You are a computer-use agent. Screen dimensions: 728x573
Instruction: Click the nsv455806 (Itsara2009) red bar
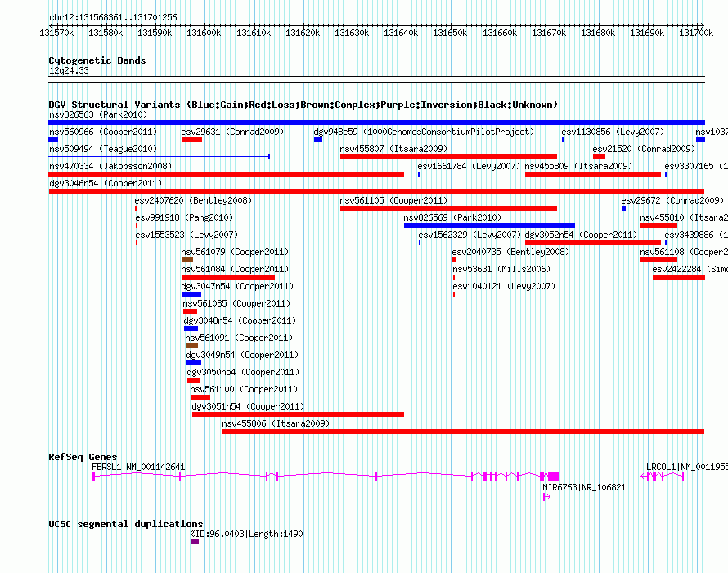[x=463, y=432]
